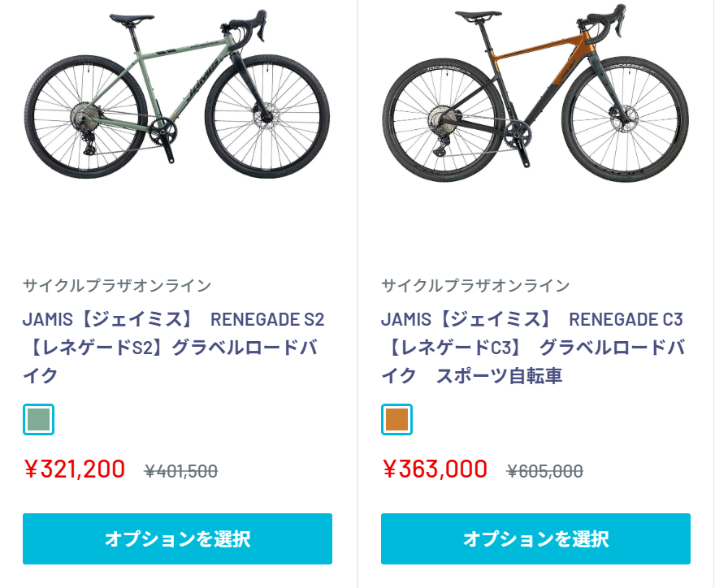Click the ¥321,200 sale price
The height and width of the screenshot is (588, 715).
pos(75,469)
